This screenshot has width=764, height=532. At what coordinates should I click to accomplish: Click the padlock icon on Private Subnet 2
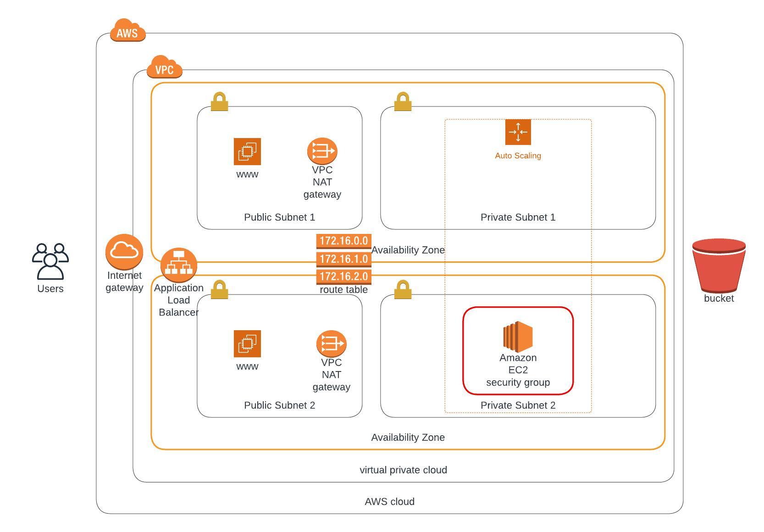pos(403,290)
